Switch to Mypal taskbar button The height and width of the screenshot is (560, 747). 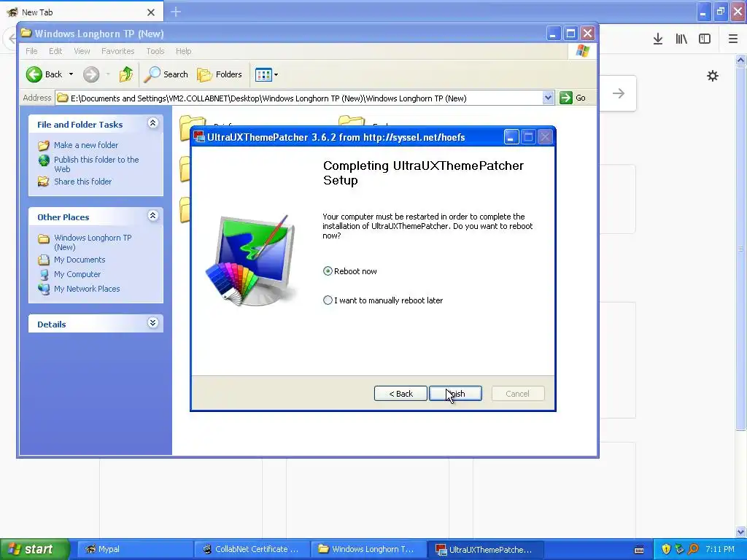(x=135, y=549)
